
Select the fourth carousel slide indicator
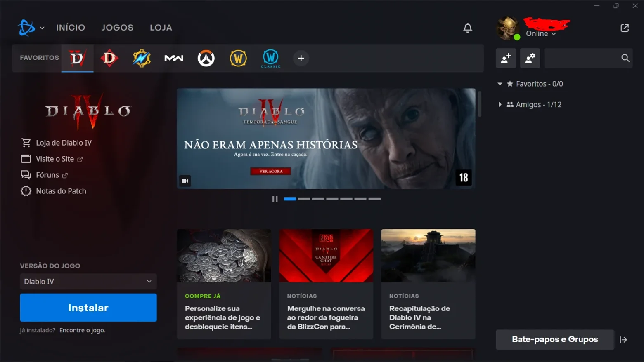332,199
